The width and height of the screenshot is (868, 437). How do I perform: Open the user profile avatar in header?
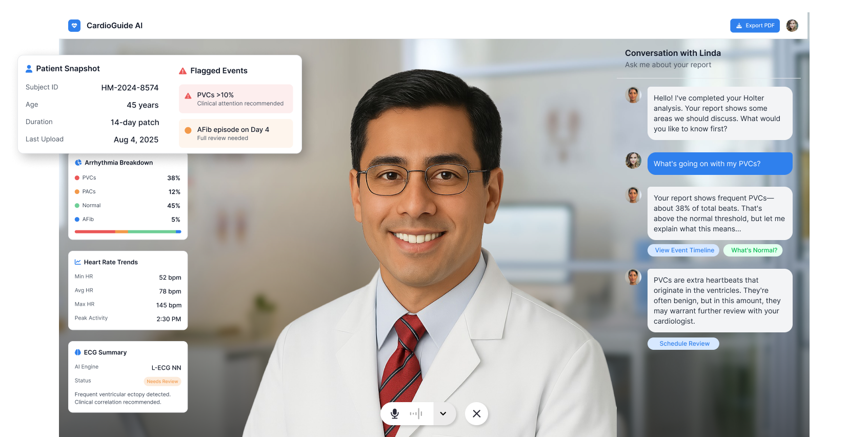pos(792,26)
